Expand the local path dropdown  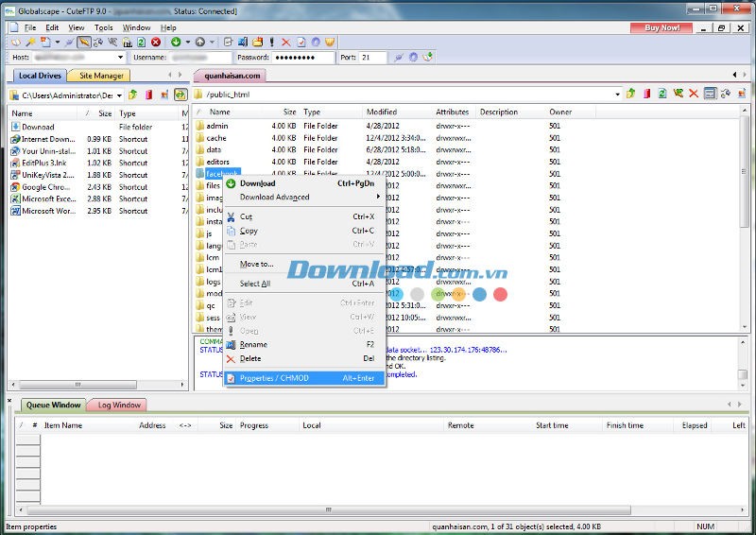coord(118,95)
